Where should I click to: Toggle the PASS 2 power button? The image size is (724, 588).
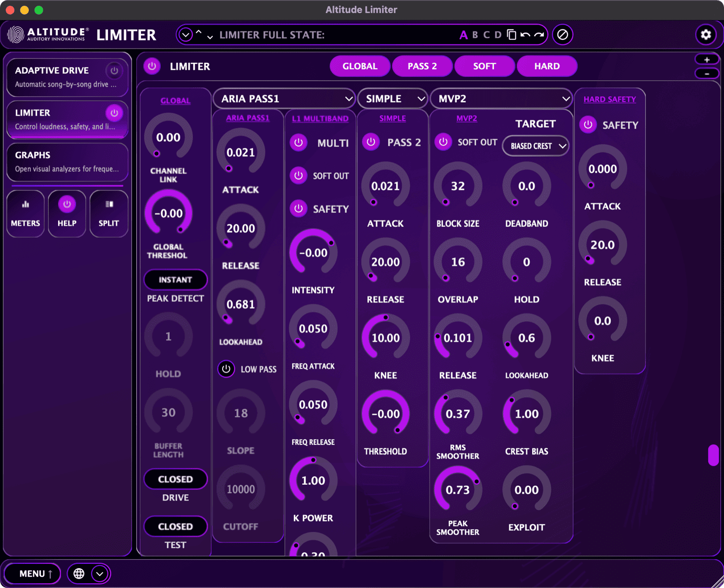371,142
